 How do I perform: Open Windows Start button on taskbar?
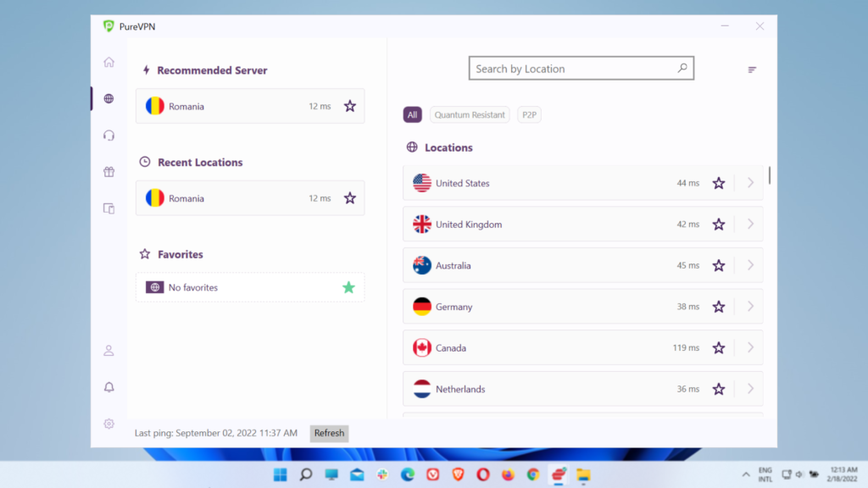pos(281,474)
